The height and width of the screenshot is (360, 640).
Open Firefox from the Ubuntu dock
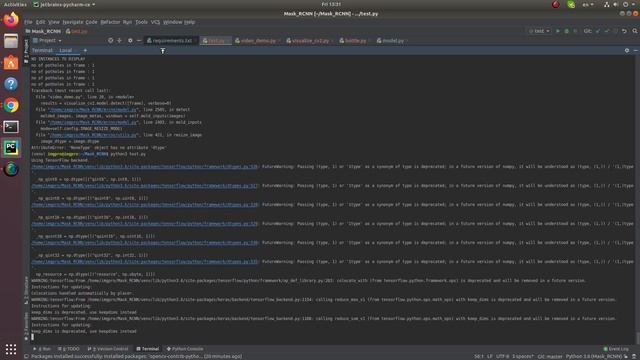click(x=11, y=19)
